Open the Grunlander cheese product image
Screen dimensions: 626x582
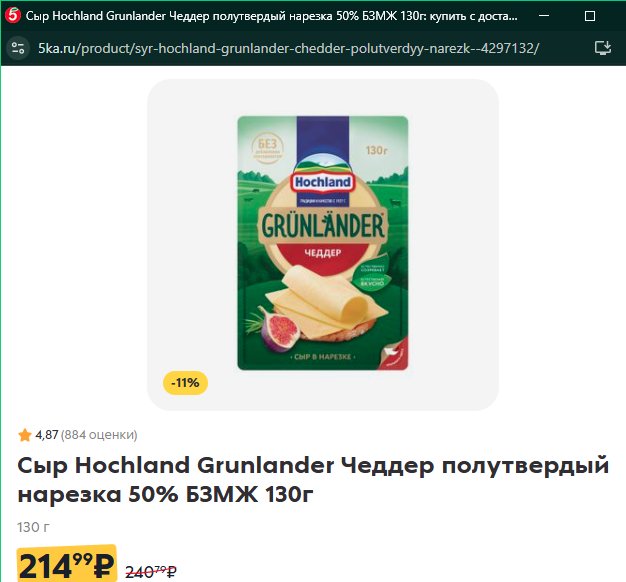point(323,243)
